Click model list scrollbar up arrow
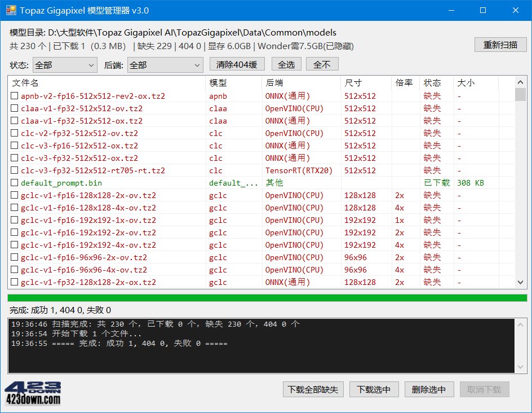This screenshot has height=413, width=532. click(521, 82)
